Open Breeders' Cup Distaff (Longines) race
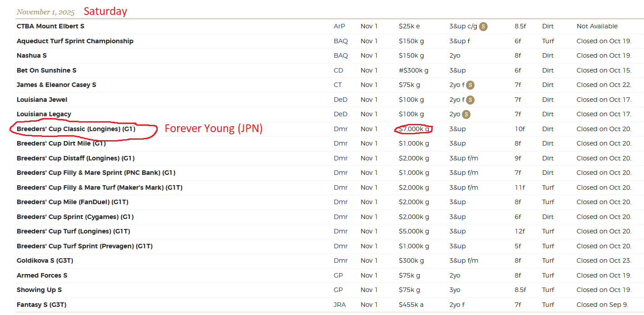The image size is (644, 315). [x=76, y=158]
